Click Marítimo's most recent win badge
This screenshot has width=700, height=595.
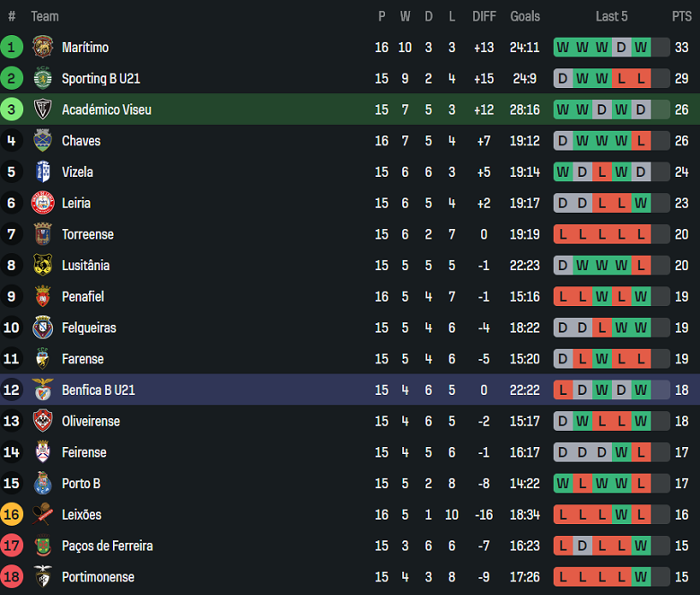(x=640, y=48)
